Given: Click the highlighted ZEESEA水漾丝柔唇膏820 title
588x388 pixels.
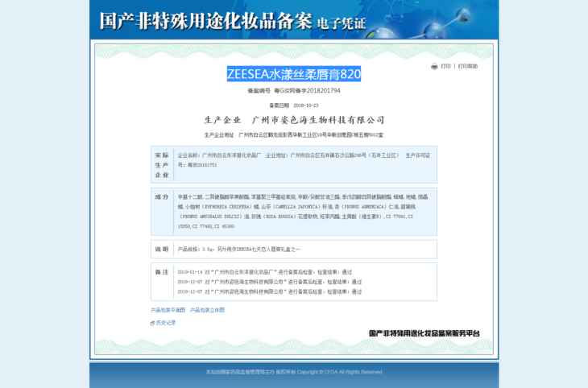Looking at the screenshot, I should coord(293,74).
